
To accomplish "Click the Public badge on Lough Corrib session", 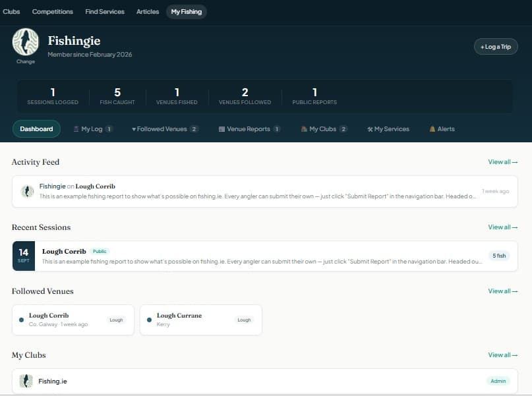I will [100, 250].
